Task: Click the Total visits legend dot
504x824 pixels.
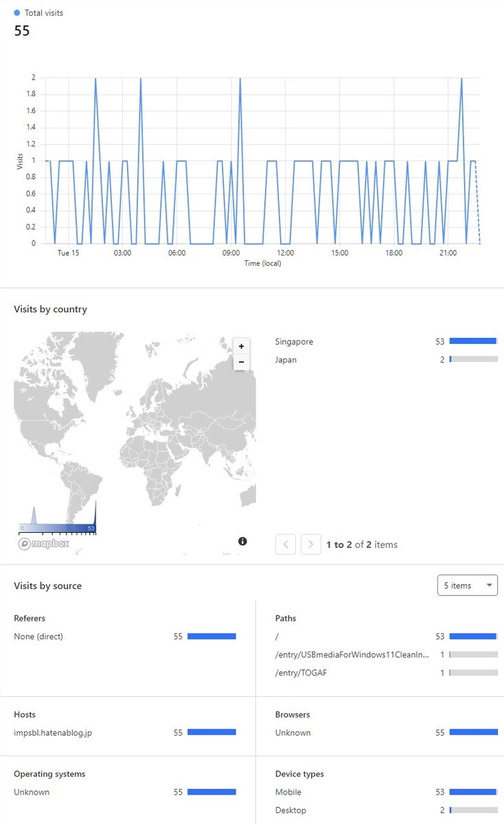Action: click(x=17, y=12)
